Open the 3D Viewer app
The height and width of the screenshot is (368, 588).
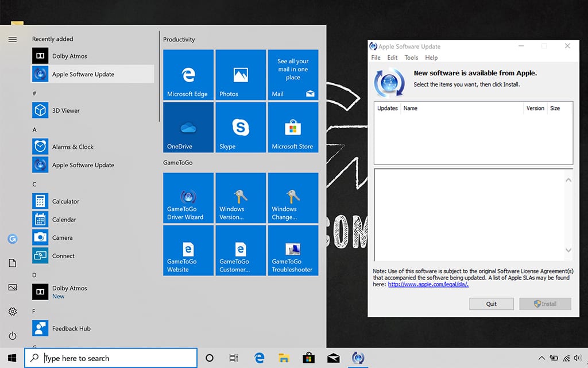pos(92,110)
